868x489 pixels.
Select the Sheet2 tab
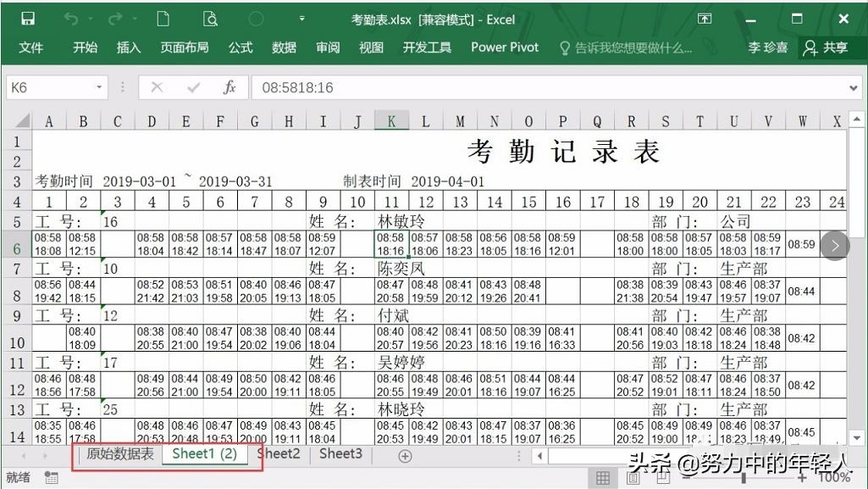click(278, 454)
